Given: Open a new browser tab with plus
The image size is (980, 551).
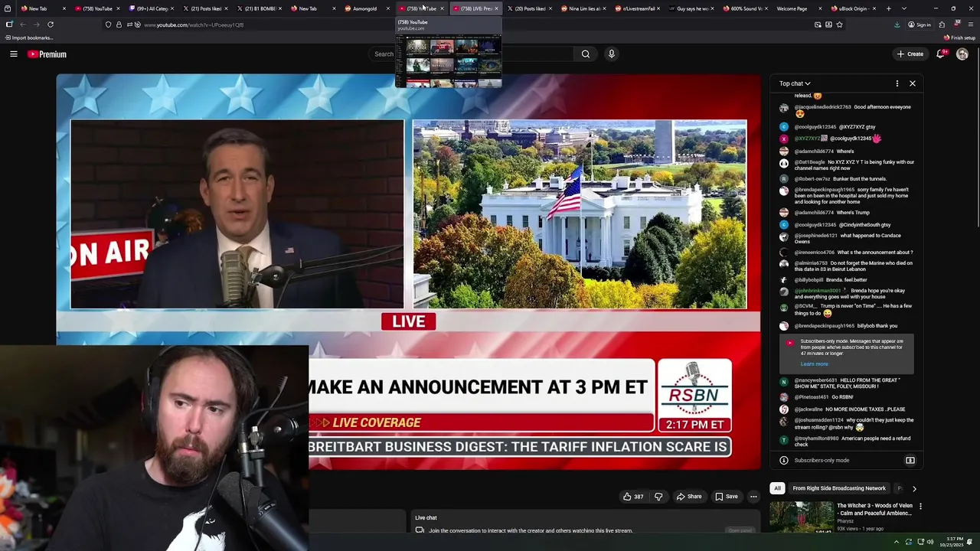Looking at the screenshot, I should [x=888, y=8].
